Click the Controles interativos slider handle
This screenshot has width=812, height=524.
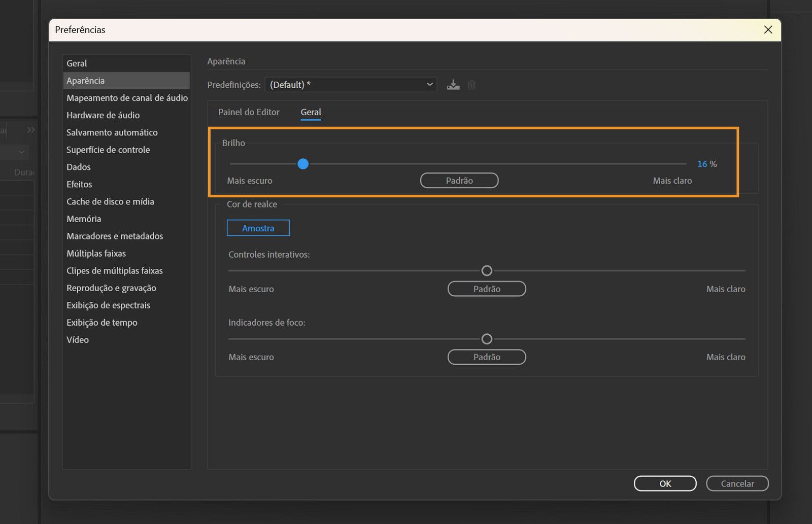click(x=487, y=271)
